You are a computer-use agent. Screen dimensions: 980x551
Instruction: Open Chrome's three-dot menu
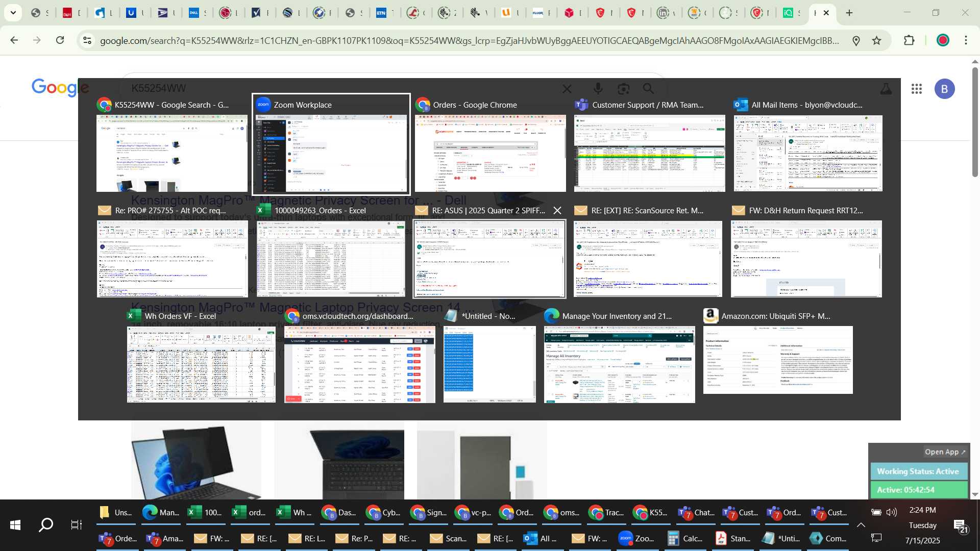(966, 40)
